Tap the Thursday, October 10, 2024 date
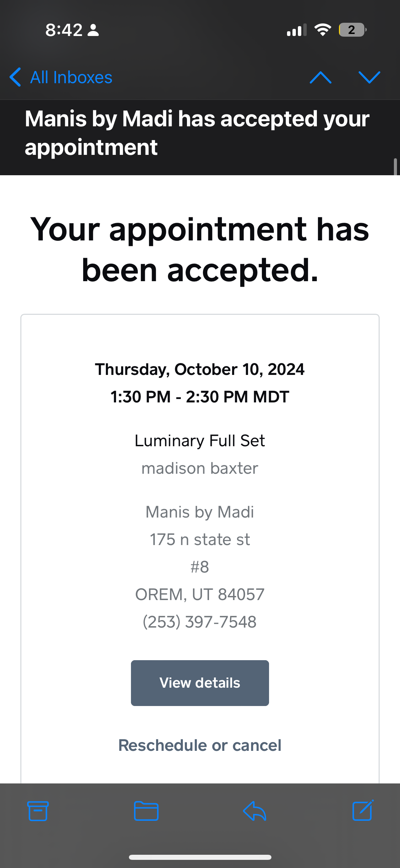 tap(200, 369)
